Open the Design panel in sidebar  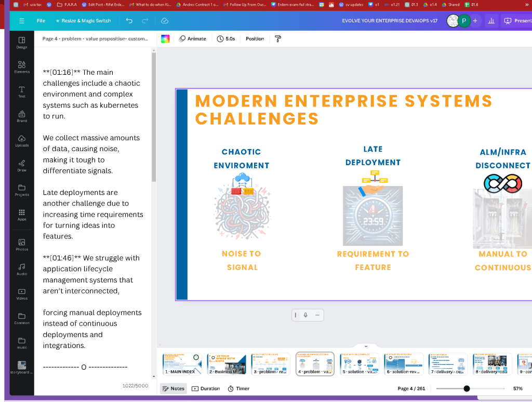click(22, 43)
